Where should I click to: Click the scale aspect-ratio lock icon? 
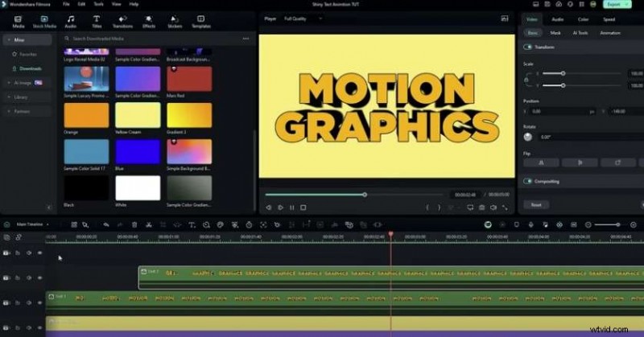click(x=526, y=80)
